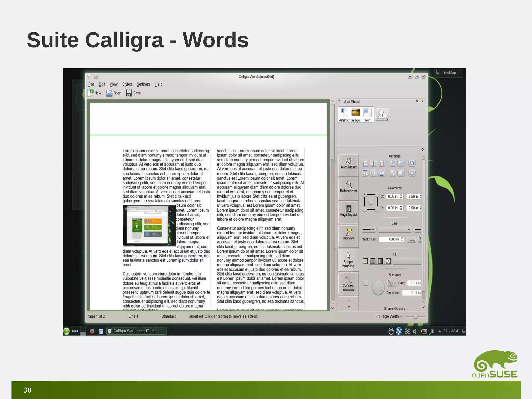532x399 pixels.
Task: Select bottom-left anchor point in Geometry
Action: coord(365,209)
